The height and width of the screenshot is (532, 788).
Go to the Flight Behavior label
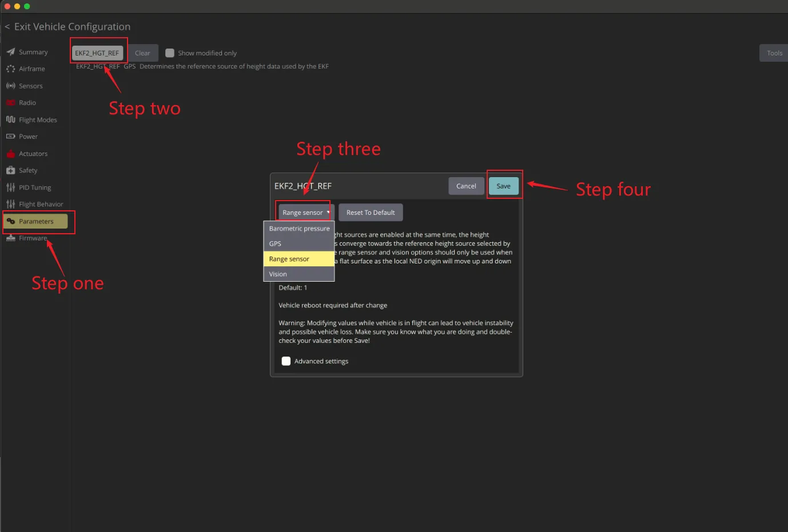(x=41, y=204)
